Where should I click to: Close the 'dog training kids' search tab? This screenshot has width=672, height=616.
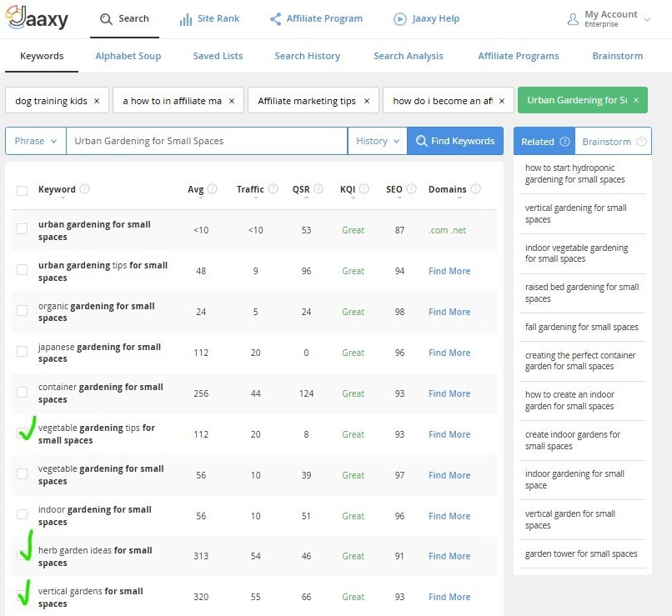pos(97,101)
